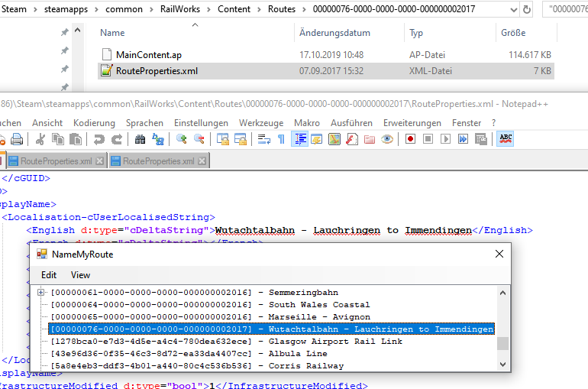
Task: Open the Werkzeuge menu
Action: (x=261, y=123)
